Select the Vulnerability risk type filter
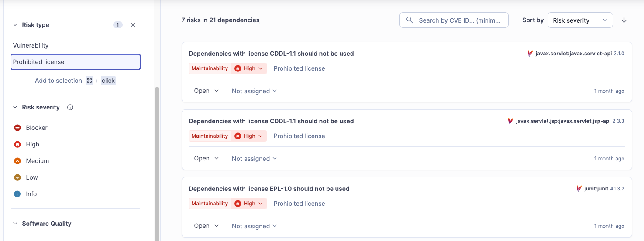The height and width of the screenshot is (241, 644). pos(31,45)
